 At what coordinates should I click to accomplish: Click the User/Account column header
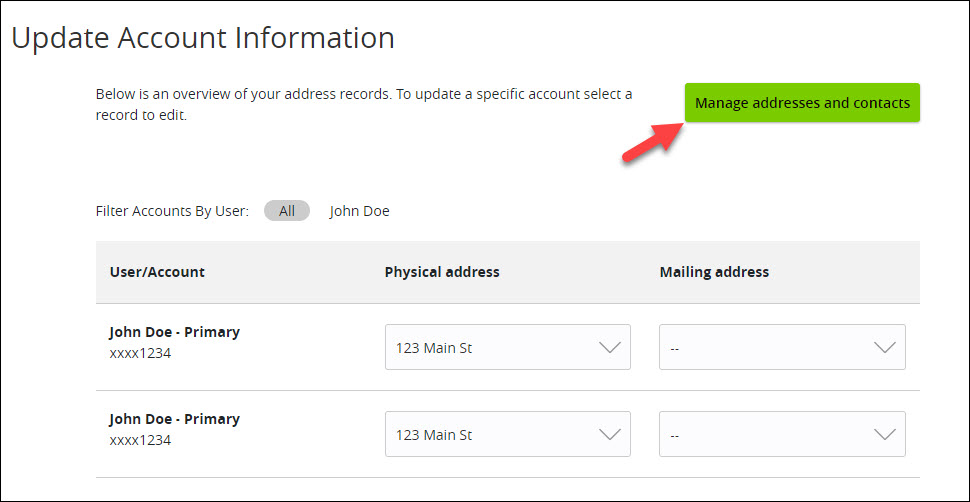(x=157, y=272)
